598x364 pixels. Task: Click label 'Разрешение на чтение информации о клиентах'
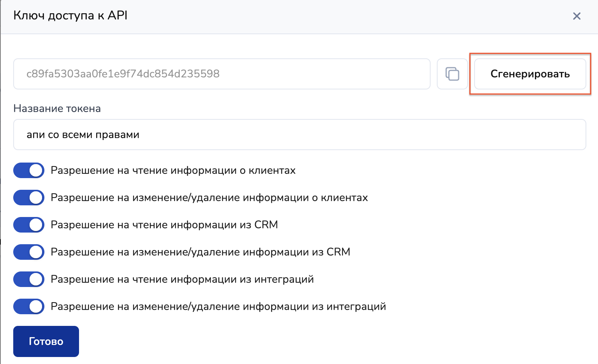click(x=173, y=170)
